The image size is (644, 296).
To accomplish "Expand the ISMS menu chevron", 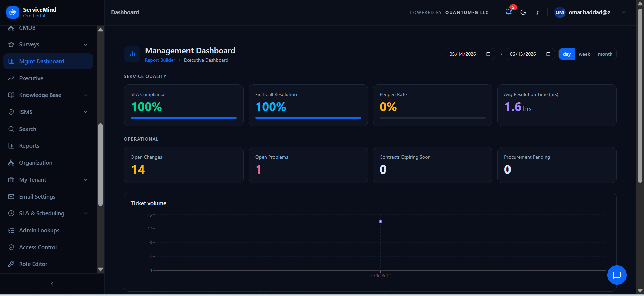I will click(x=86, y=112).
